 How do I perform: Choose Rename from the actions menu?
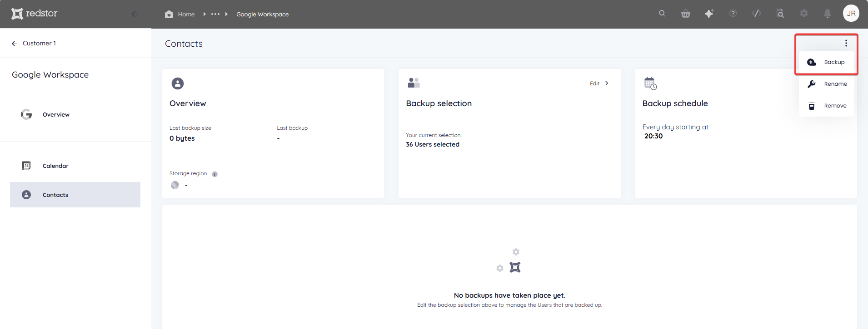coord(827,84)
